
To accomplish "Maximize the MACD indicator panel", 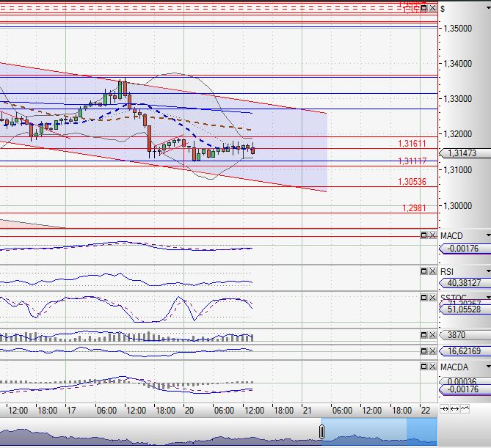I will tap(423, 235).
